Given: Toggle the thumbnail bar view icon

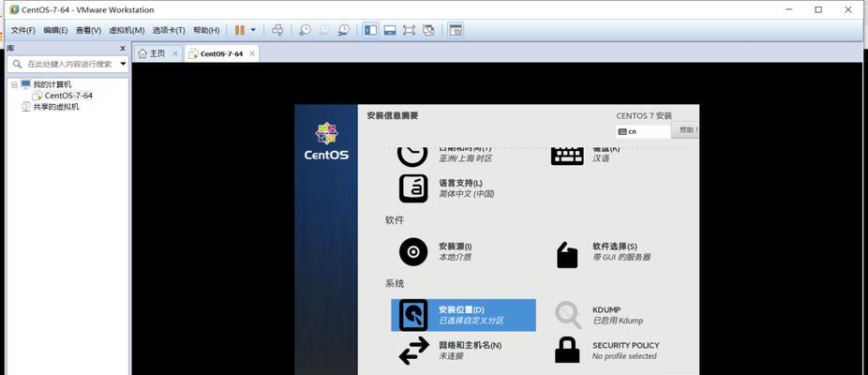Looking at the screenshot, I should (x=390, y=30).
